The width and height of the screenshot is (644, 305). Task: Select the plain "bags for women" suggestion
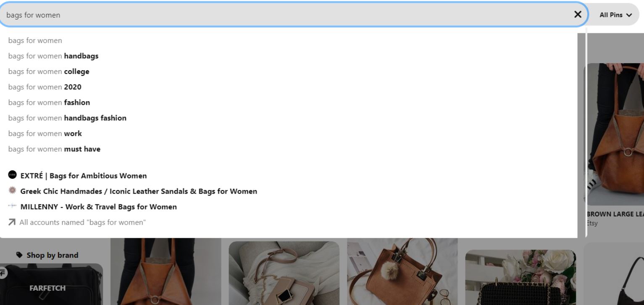point(35,40)
